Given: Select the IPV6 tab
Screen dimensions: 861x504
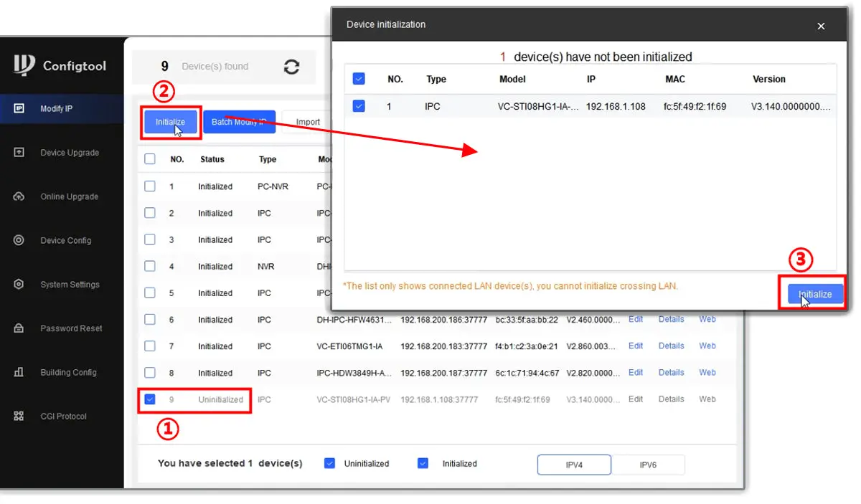Looking at the screenshot, I should point(648,465).
